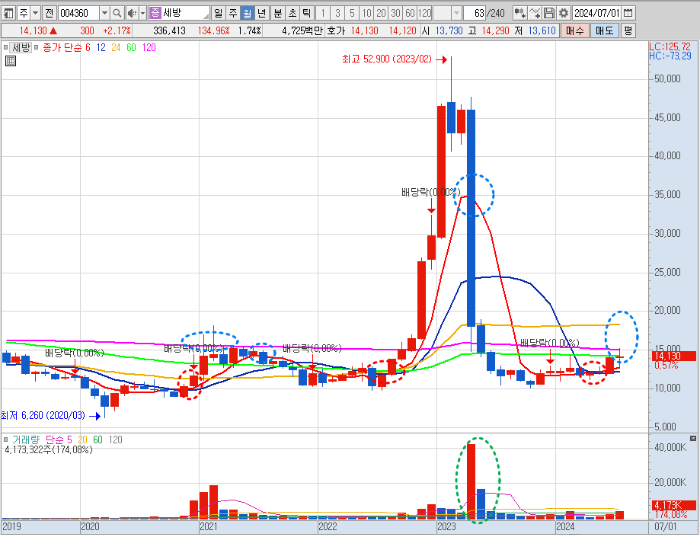Click the 종가 단순 moving average label
Screen dimensions: 700x535
[62, 47]
